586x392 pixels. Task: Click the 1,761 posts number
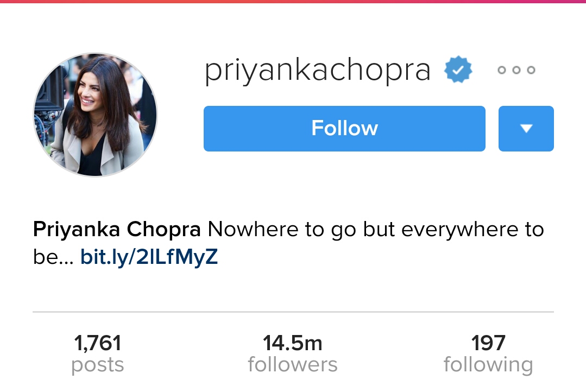pos(98,343)
